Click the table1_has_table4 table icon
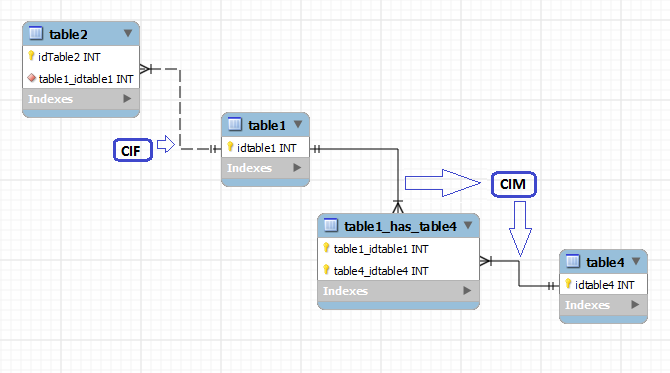This screenshot has width=670, height=373. [331, 225]
